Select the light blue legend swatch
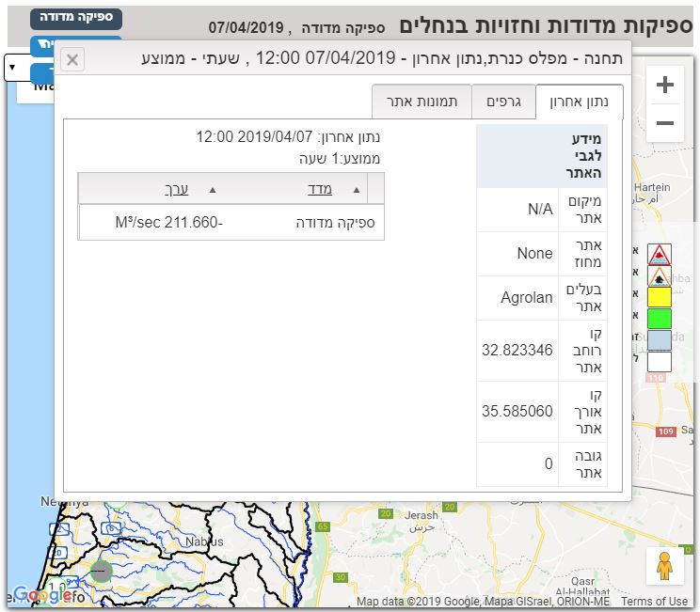This screenshot has height=612, width=700. [660, 340]
